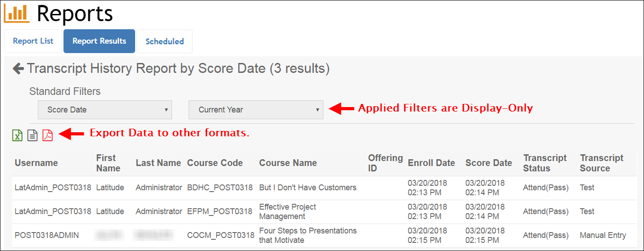The height and width of the screenshot is (251, 644).
Task: Sort by Transcript Status column header
Action: click(545, 163)
